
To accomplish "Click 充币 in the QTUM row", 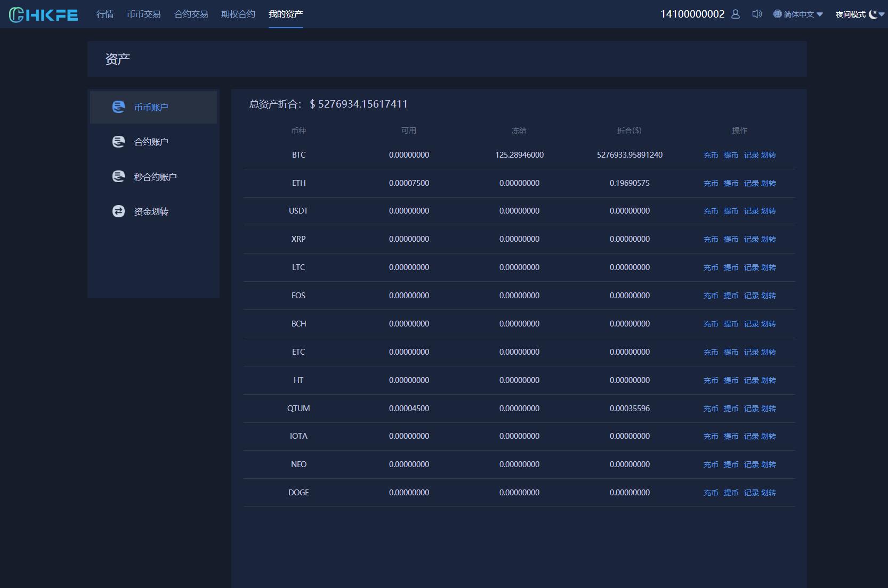I will (711, 409).
